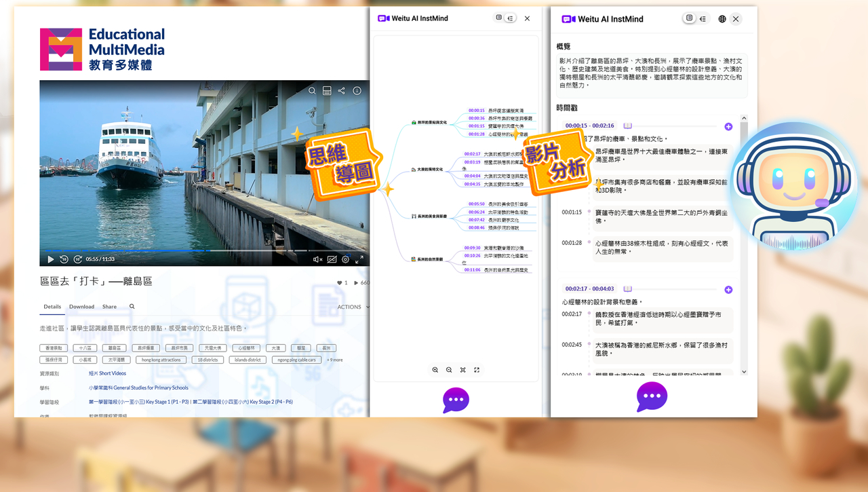
Task: Expand the mind map to fullscreen
Action: click(477, 370)
